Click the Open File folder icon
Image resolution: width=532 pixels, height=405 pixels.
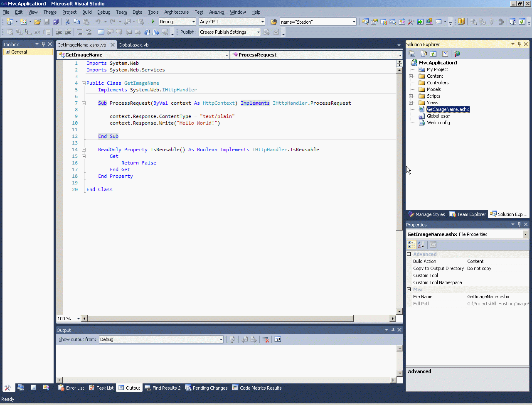(37, 22)
